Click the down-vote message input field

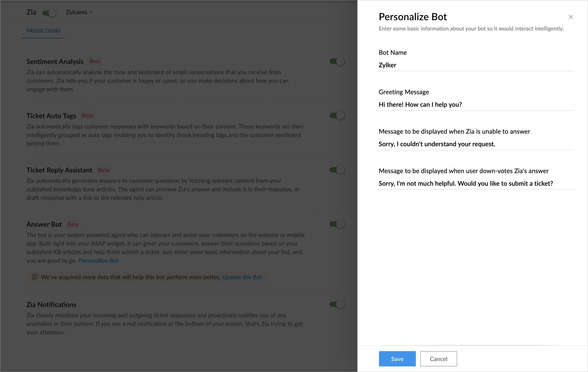coord(476,183)
